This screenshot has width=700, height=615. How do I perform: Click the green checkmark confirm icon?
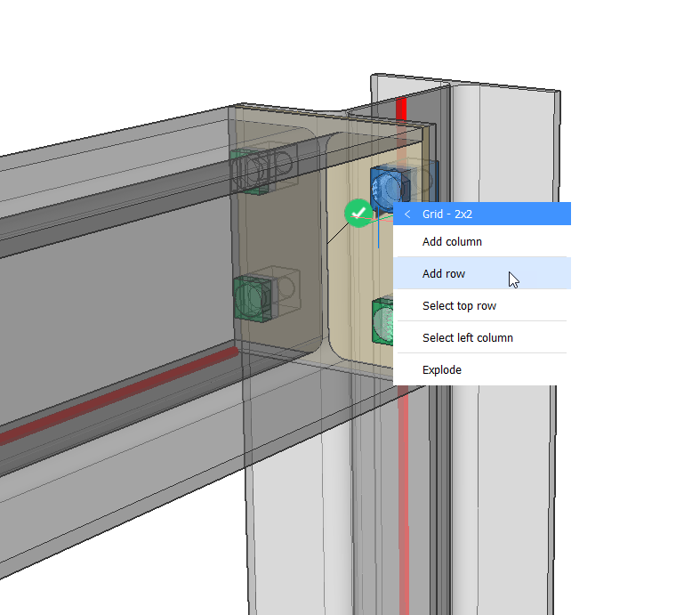[358, 213]
